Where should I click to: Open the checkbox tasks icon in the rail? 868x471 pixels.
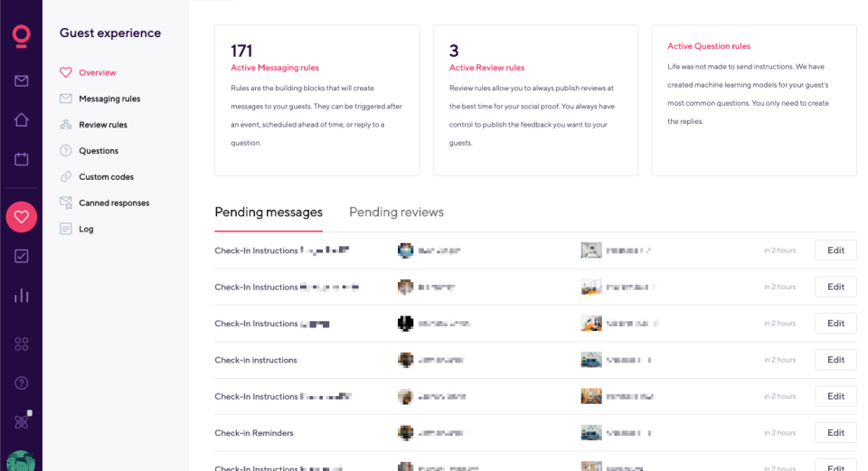tap(21, 257)
